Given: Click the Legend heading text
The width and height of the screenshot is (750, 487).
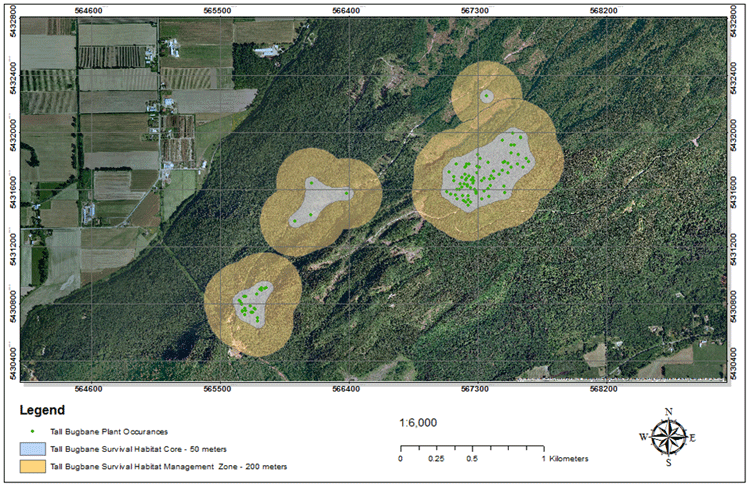Looking at the screenshot, I should 42,410.
